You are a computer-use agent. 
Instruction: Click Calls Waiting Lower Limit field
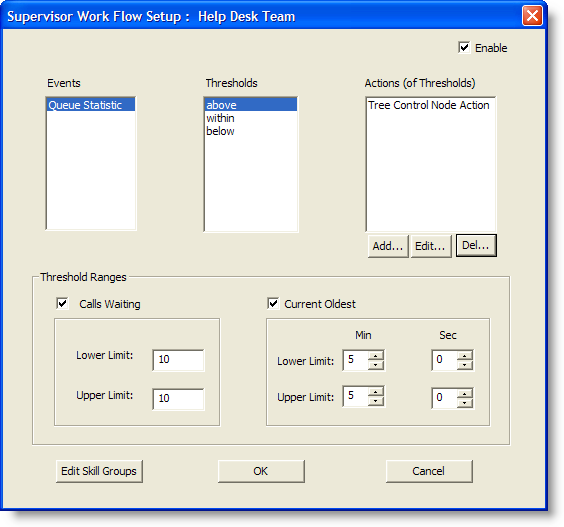[x=178, y=360]
